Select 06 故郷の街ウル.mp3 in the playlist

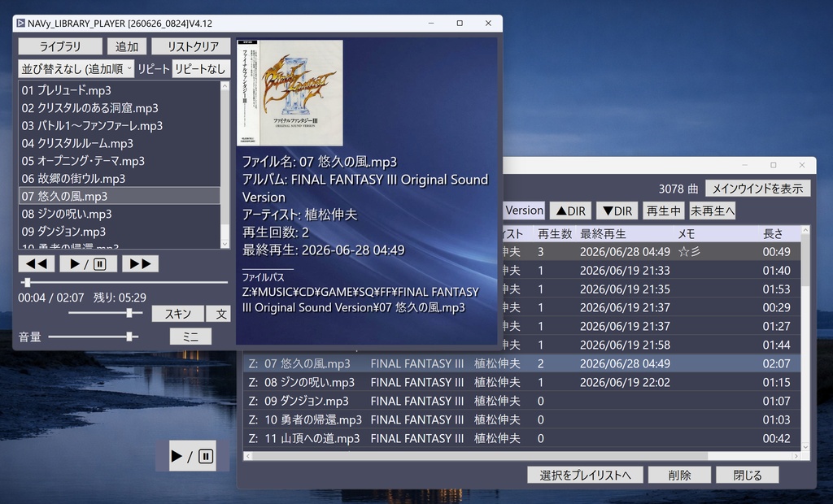point(120,179)
